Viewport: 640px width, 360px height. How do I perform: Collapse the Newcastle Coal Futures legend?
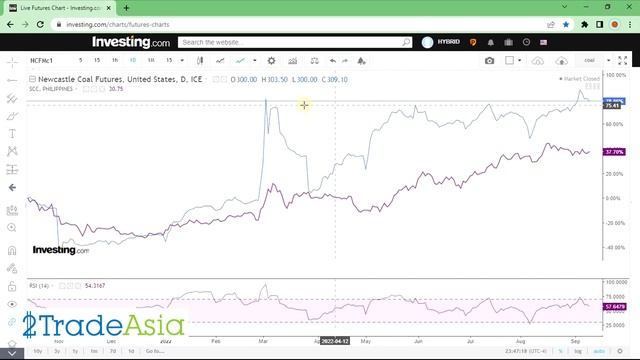32,79
